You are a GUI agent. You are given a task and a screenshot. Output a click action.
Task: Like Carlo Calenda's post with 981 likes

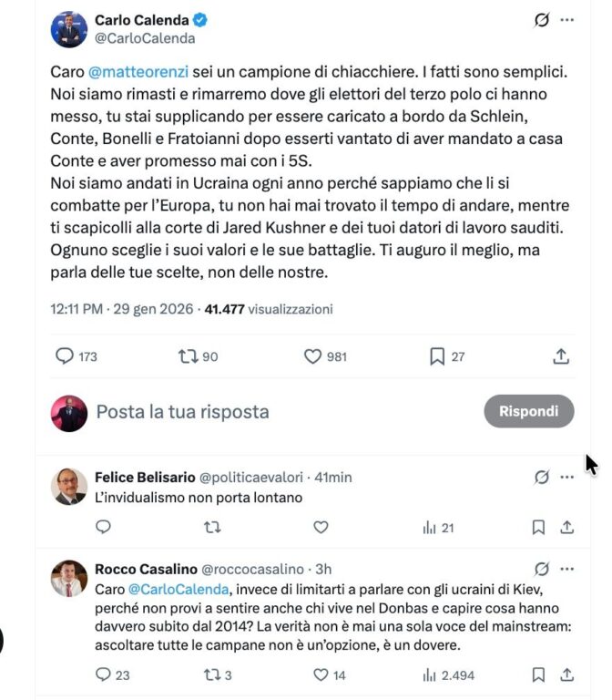(x=313, y=356)
